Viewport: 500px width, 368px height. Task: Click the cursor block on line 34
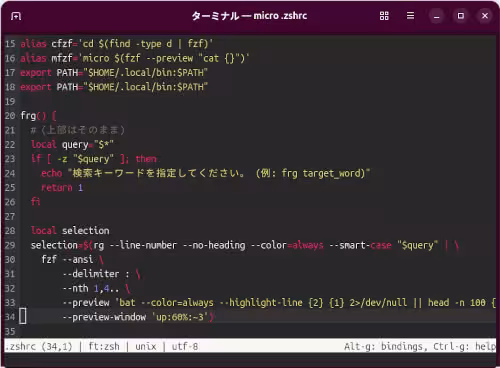click(23, 316)
